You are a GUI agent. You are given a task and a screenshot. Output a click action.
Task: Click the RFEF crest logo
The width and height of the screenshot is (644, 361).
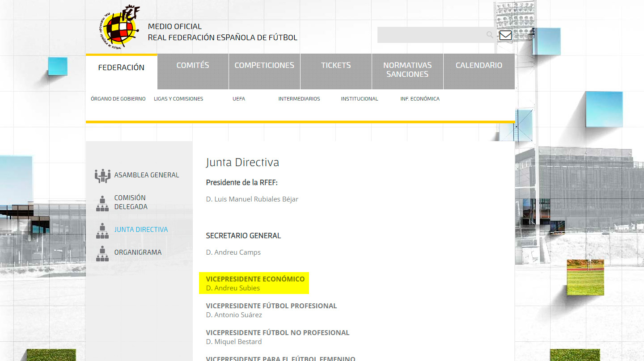pyautogui.click(x=120, y=28)
